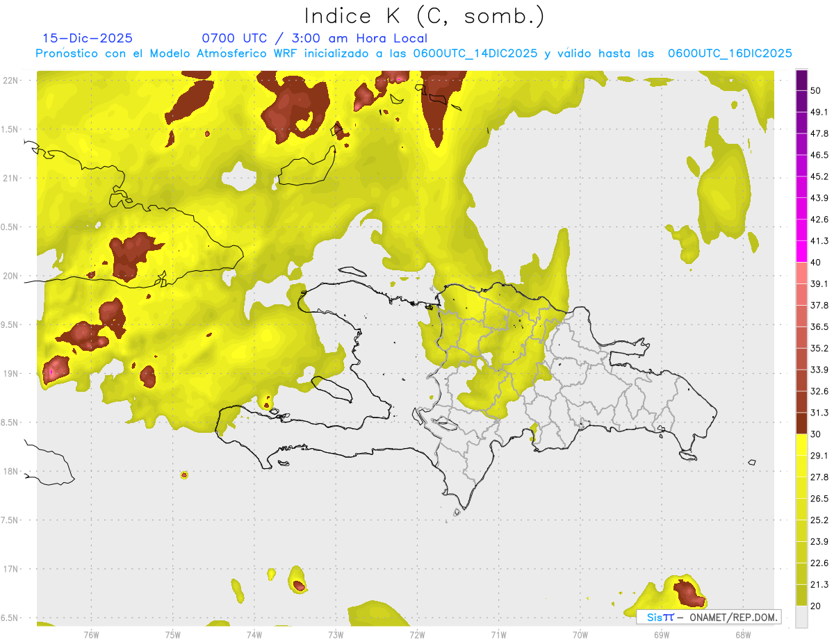Viewport: 834px width, 644px height.
Task: Click the '31.3' value on the color scale
Action: click(819, 413)
